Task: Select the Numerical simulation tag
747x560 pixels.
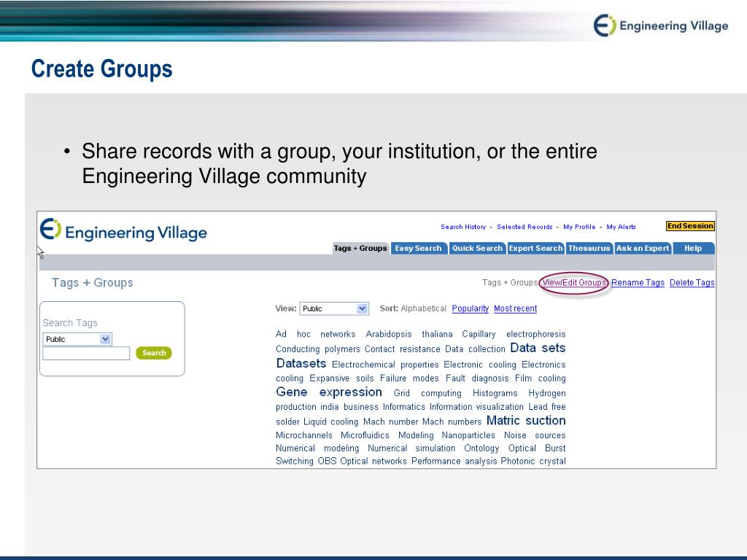Action: click(x=411, y=448)
